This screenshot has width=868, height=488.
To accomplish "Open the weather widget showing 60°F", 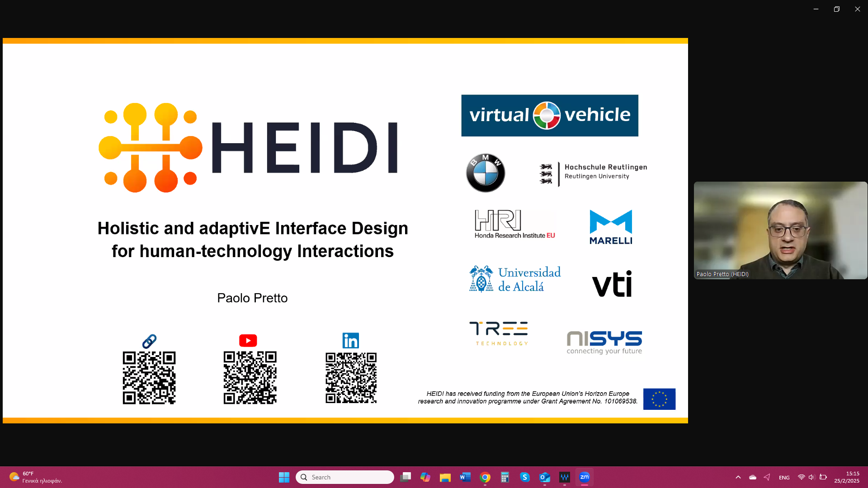I will (36, 477).
